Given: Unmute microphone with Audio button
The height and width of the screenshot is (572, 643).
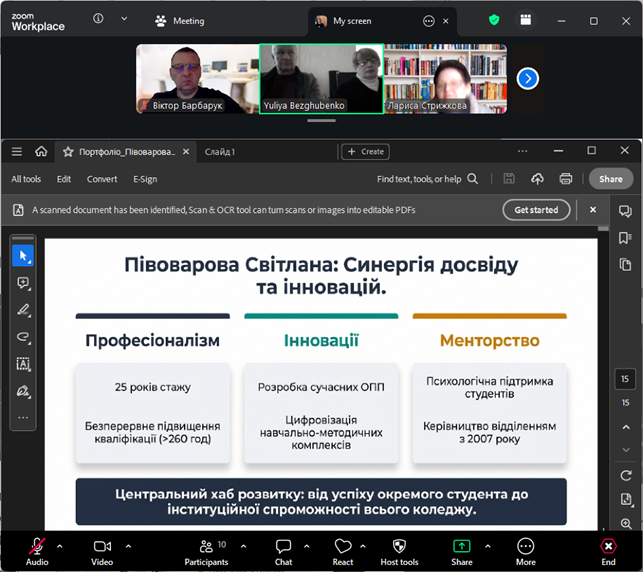Looking at the screenshot, I should [37, 551].
